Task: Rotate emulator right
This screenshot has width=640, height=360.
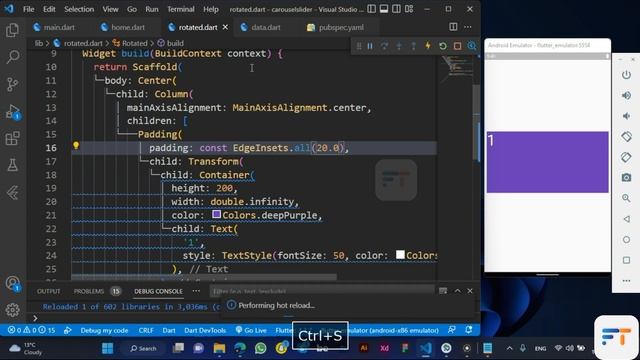Action: click(x=626, y=157)
